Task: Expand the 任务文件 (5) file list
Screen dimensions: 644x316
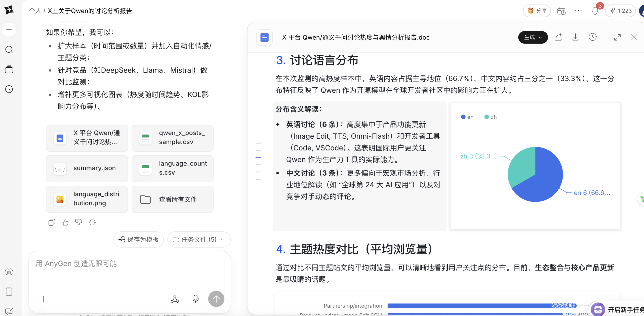Action: click(x=198, y=239)
